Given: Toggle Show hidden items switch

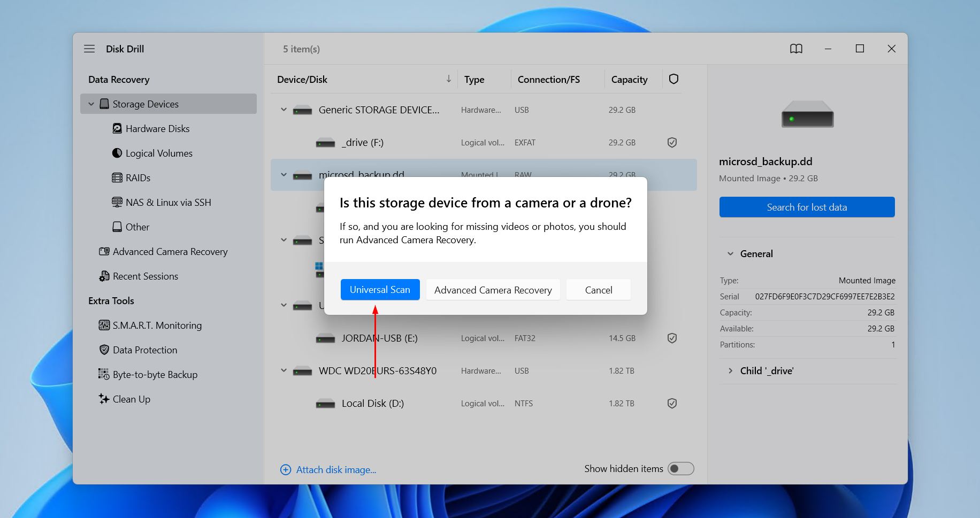Looking at the screenshot, I should pyautogui.click(x=680, y=469).
